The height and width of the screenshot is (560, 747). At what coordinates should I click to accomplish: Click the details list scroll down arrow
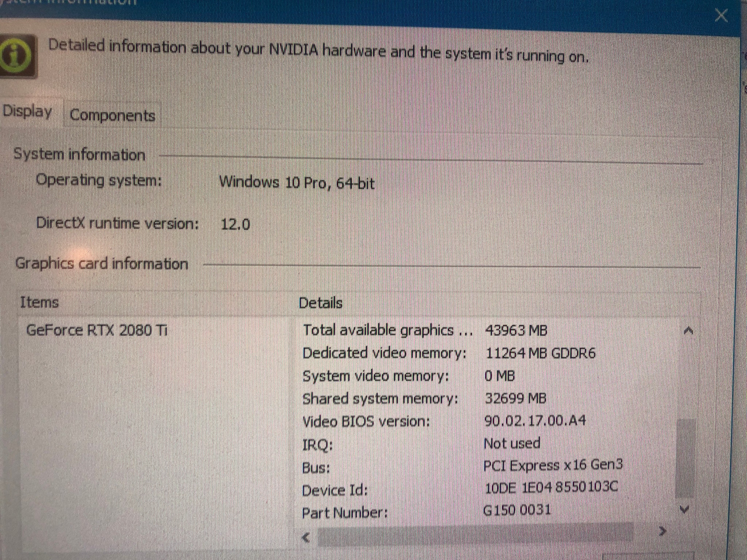[684, 509]
